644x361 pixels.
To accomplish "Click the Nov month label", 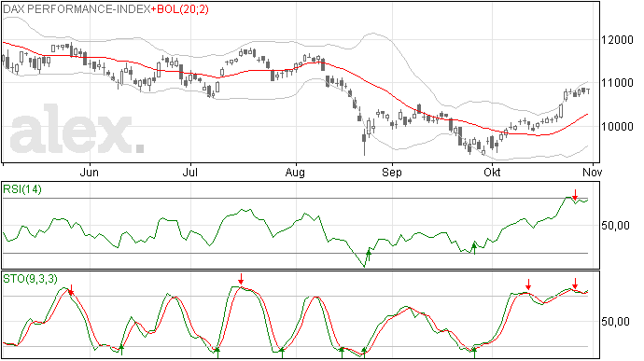I will click(x=592, y=173).
